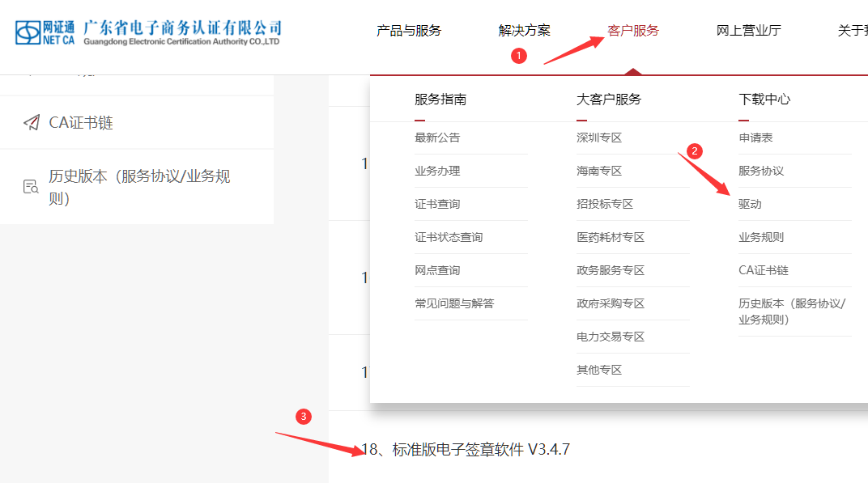868x483 pixels.
Task: Open the 招投标专区 link
Action: coord(605,204)
